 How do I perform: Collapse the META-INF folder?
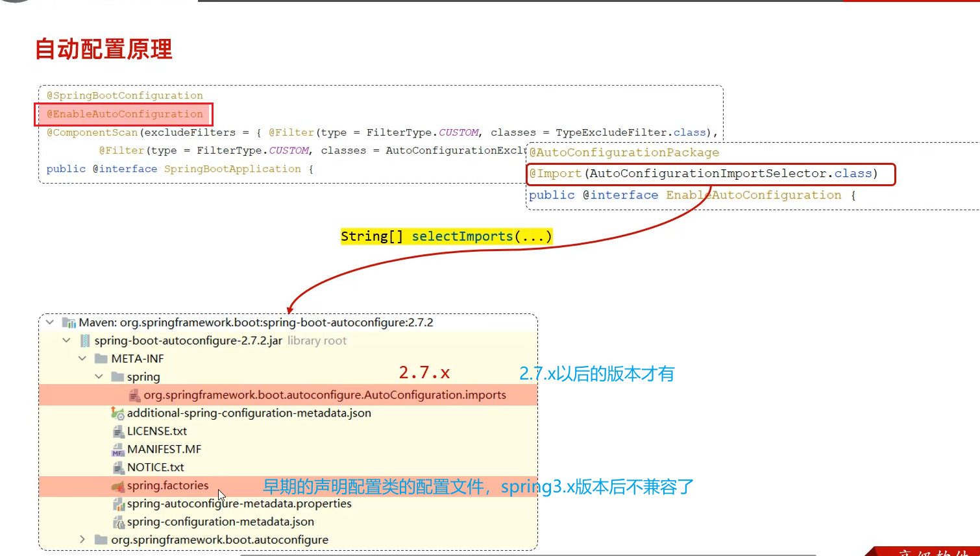[x=82, y=359]
